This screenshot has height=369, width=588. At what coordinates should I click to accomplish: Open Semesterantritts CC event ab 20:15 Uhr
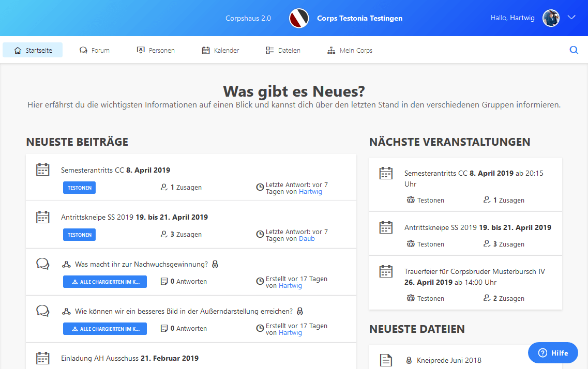click(474, 179)
